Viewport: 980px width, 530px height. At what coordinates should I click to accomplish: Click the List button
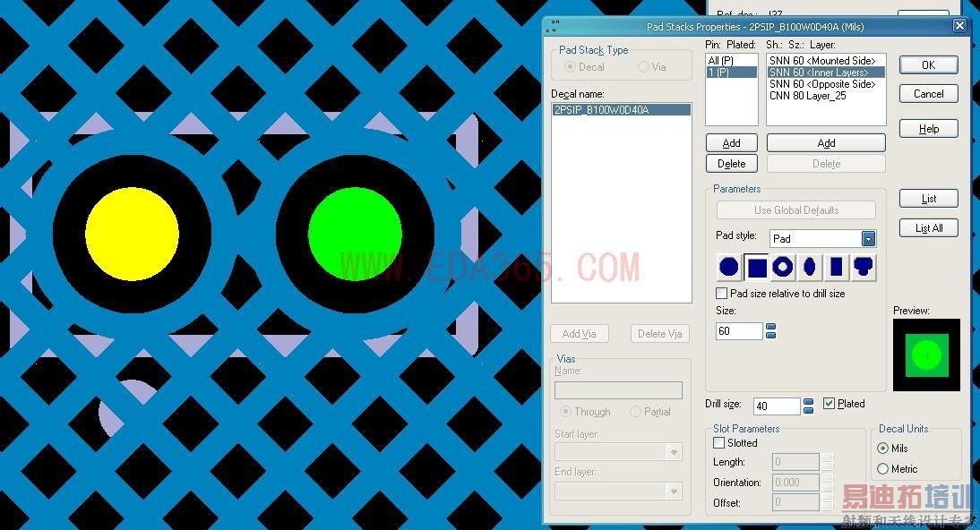pyautogui.click(x=928, y=199)
